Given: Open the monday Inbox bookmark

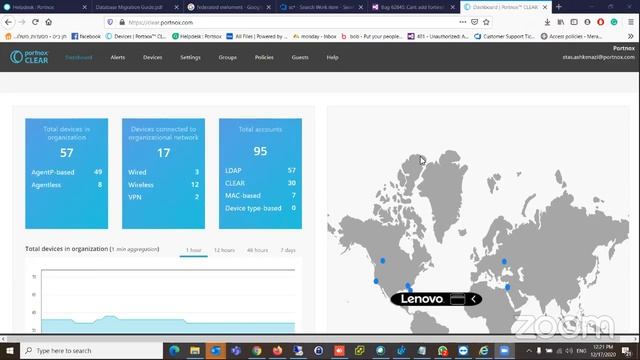Looking at the screenshot, I should (x=315, y=36).
